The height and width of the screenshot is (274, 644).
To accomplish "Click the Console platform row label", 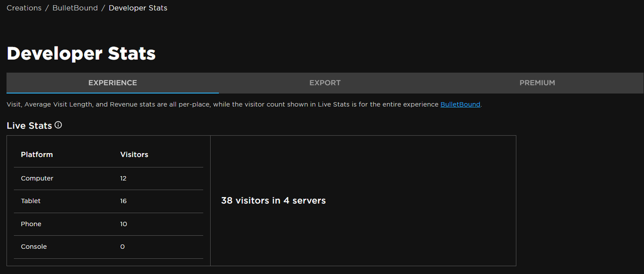I will click(34, 247).
